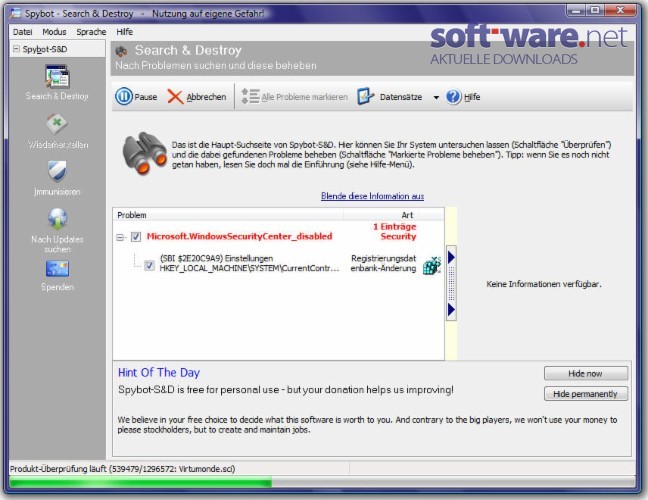Open the Modus menu
The height and width of the screenshot is (500, 648).
[x=54, y=32]
